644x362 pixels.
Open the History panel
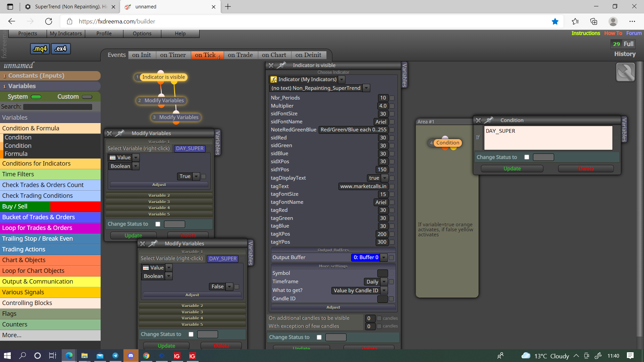point(625,54)
